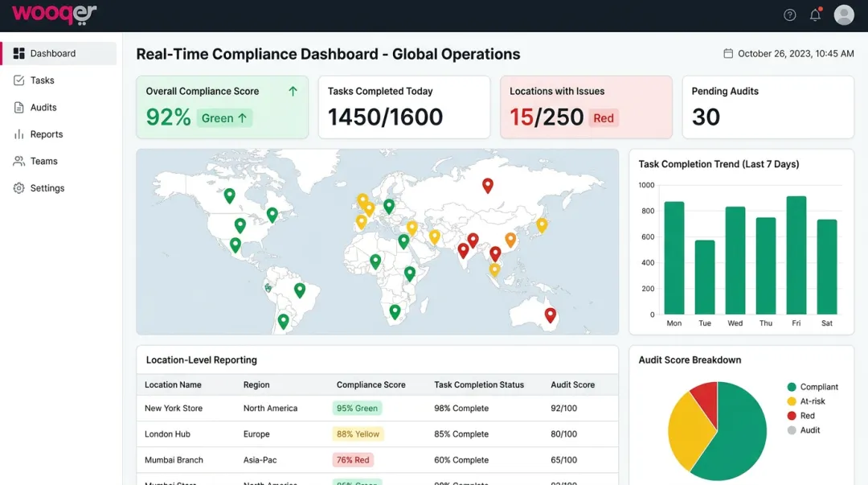
Task: Select the green map pin in Brazil
Action: tap(300, 290)
